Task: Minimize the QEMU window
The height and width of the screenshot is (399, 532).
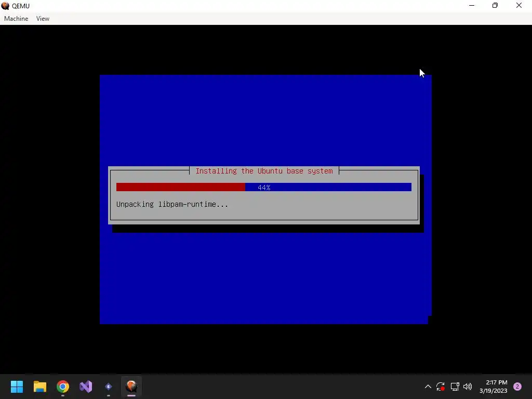Action: pos(472,5)
